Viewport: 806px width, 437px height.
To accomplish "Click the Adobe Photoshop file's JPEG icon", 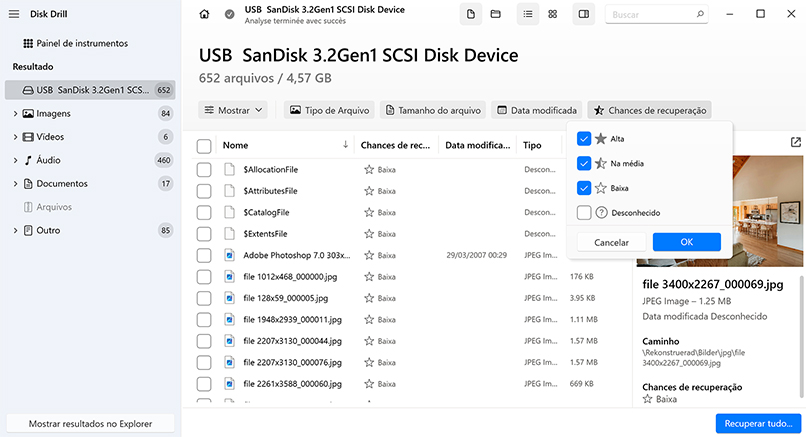I will coord(230,255).
